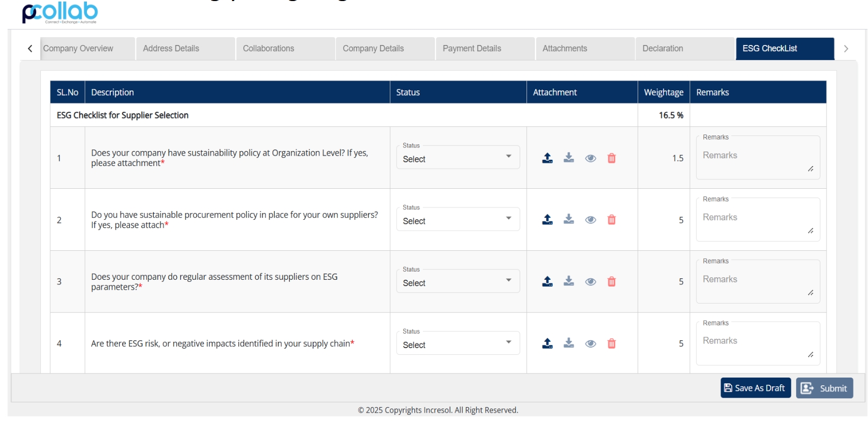Expand Status select for ESG risk row 4
The height and width of the screenshot is (421, 868).
pyautogui.click(x=458, y=343)
